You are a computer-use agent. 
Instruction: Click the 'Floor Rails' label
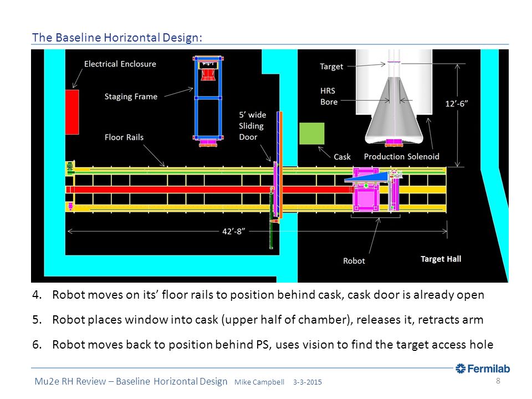(124, 137)
